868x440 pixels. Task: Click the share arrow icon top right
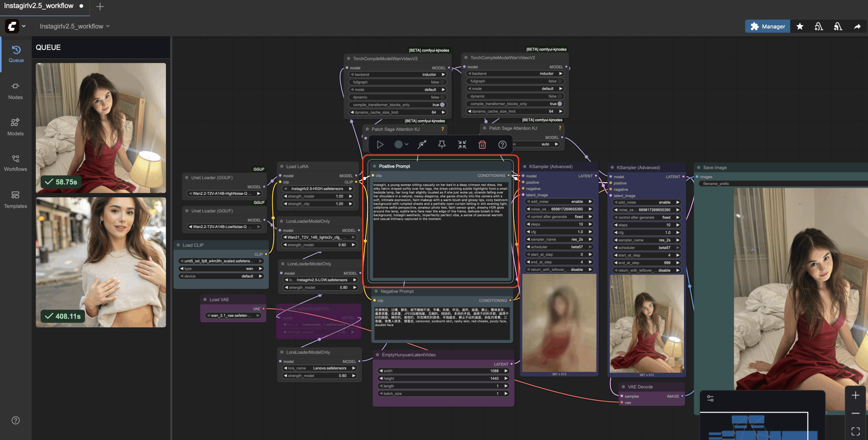(x=857, y=26)
